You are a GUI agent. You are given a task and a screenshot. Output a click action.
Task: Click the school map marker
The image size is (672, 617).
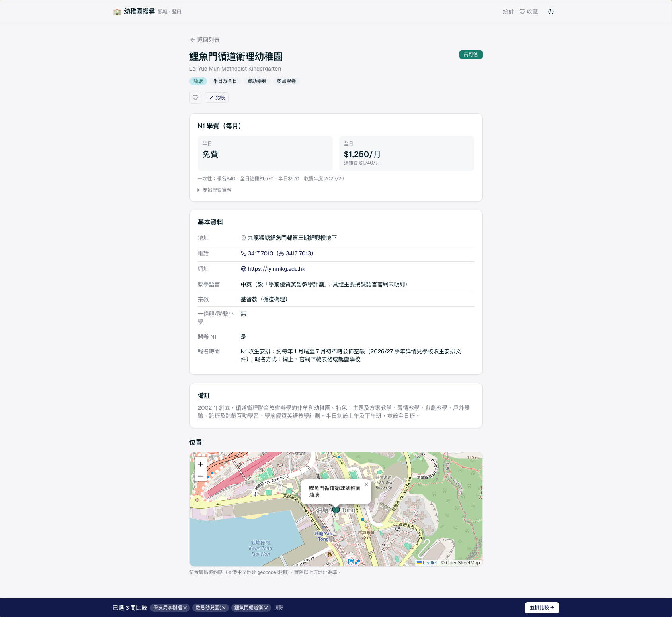[336, 509]
